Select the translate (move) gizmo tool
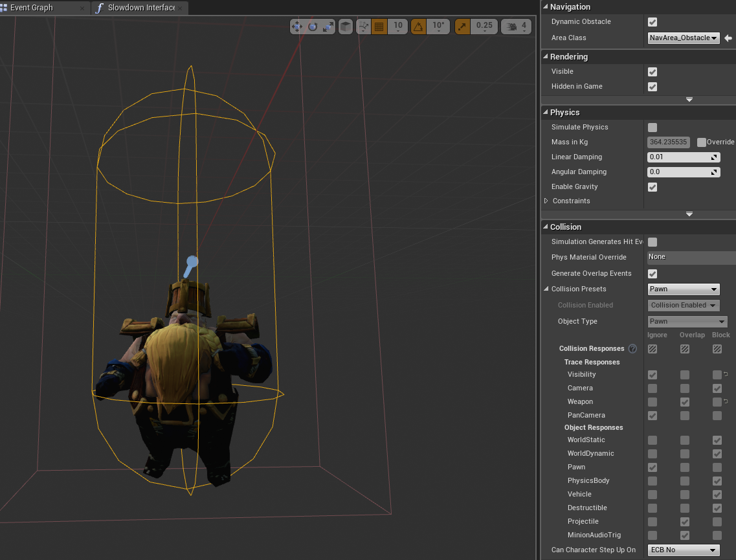Screen dimensions: 736x560 tap(296, 27)
